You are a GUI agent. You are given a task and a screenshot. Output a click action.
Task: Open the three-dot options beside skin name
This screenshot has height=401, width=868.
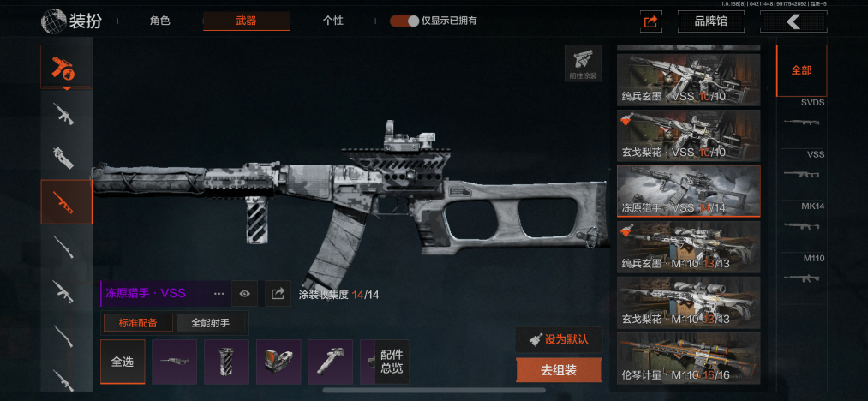click(x=219, y=294)
